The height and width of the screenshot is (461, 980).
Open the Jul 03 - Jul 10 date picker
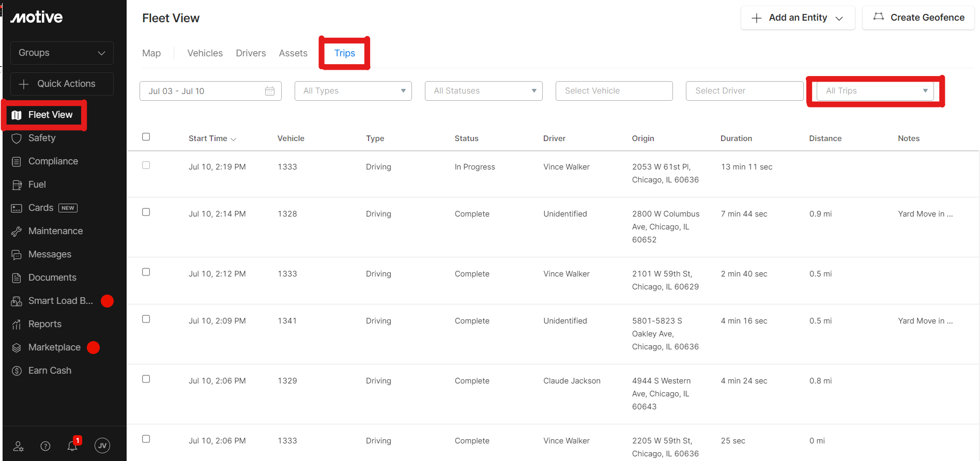tap(210, 91)
